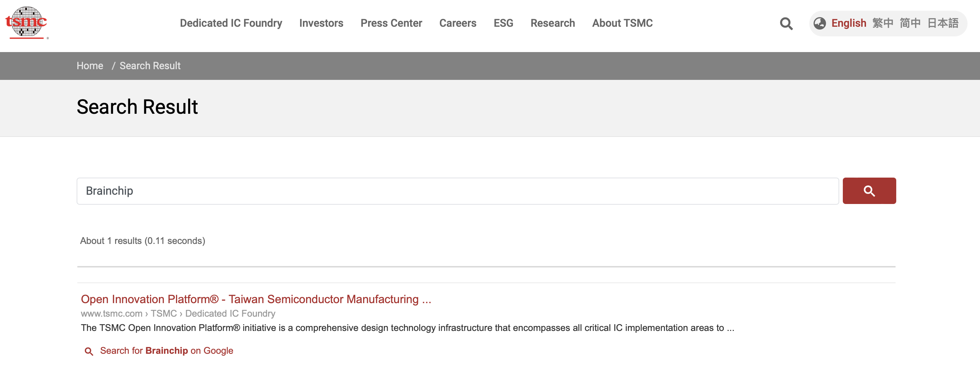Open Dedicated IC Foundry menu
980x388 pixels.
pos(231,23)
